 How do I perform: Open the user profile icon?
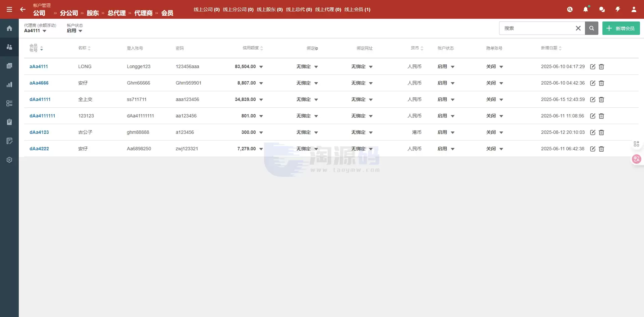point(634,9)
